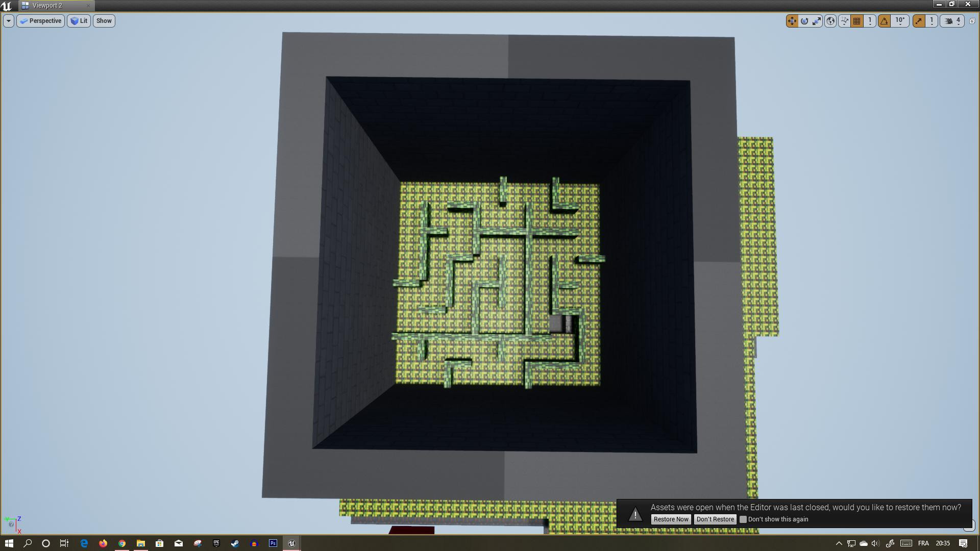Open surface snapping options
The width and height of the screenshot is (980, 551).
(844, 21)
